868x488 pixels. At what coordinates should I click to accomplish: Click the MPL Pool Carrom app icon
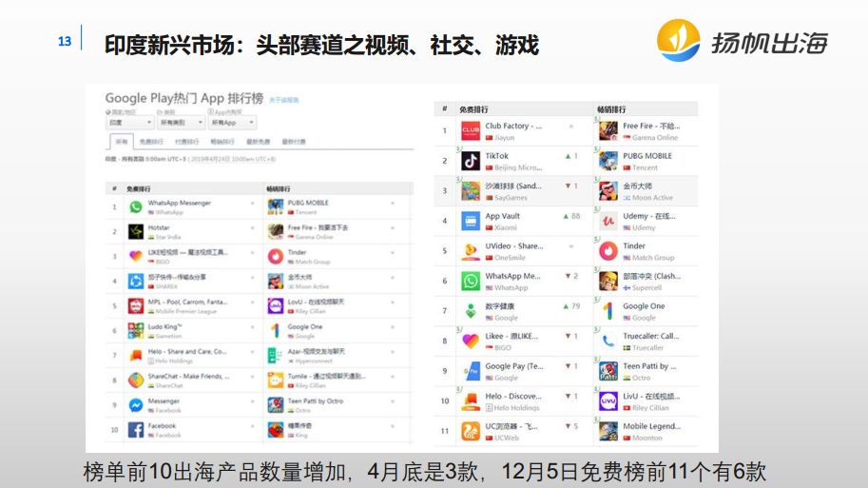[136, 305]
